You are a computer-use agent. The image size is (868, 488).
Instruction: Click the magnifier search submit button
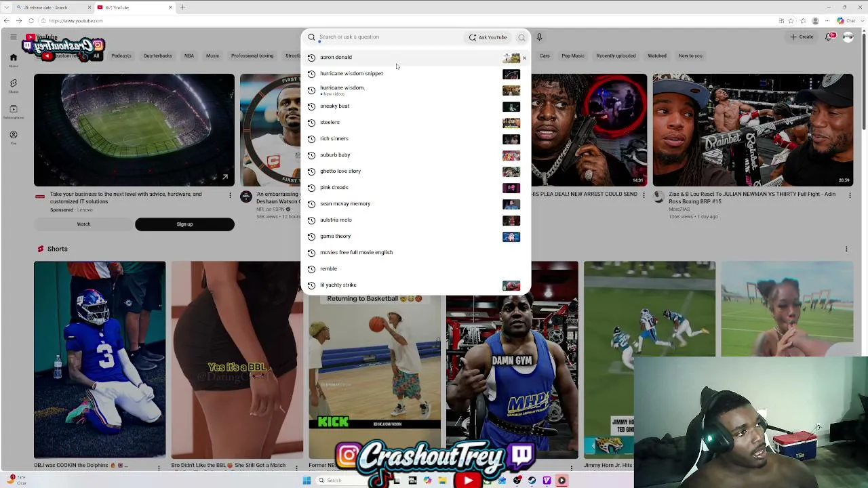pyautogui.click(x=521, y=37)
